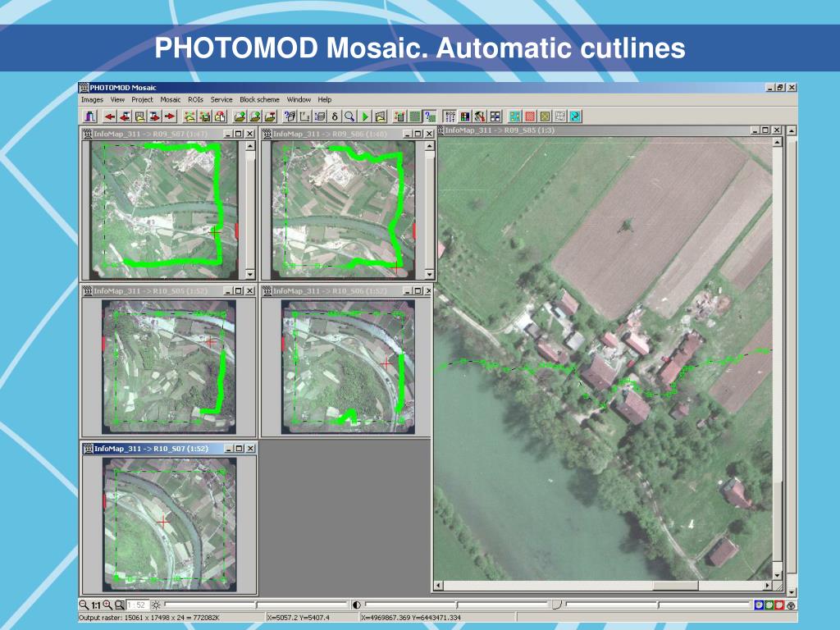
Task: Open the Service menu
Action: point(221,99)
